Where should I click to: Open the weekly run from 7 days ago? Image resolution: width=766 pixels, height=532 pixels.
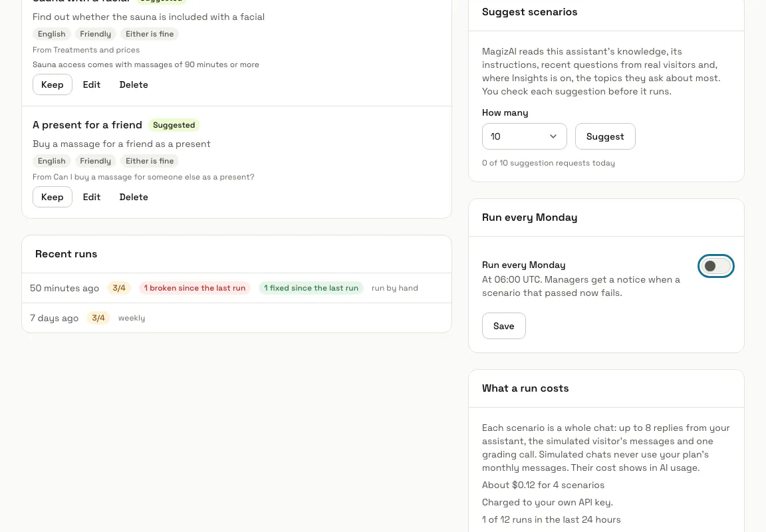237,318
